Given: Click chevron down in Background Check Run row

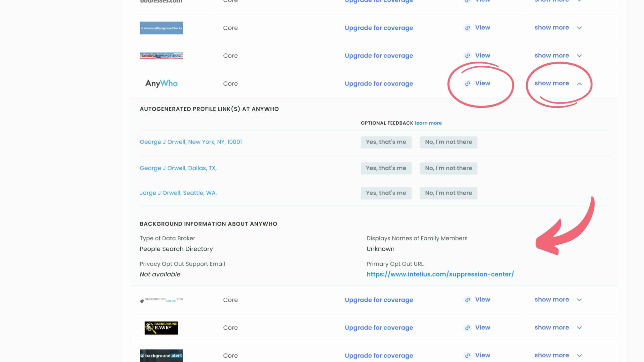Looking at the screenshot, I should (x=579, y=300).
